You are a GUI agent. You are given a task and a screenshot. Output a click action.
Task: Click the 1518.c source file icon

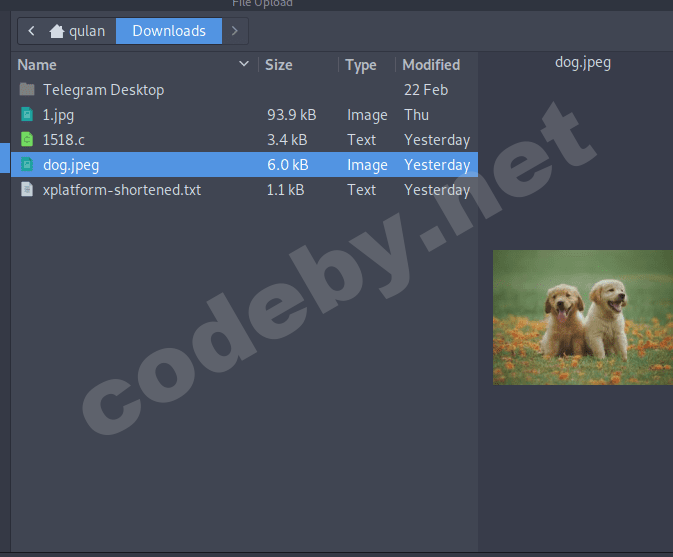(27, 139)
